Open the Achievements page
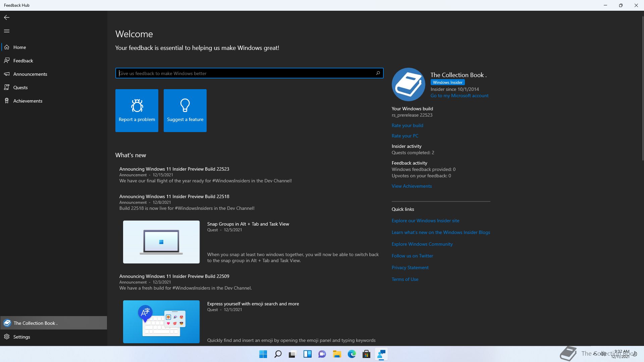This screenshot has height=362, width=644. (x=54, y=101)
